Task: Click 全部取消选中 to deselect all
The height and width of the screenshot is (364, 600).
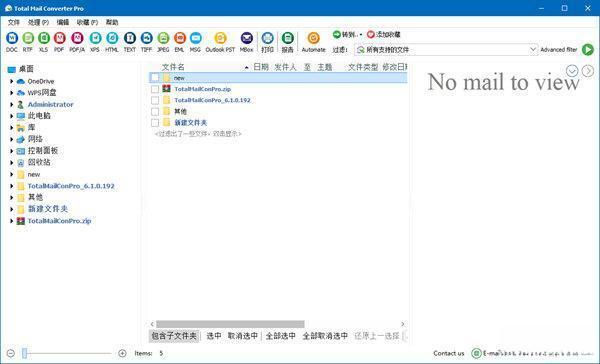Action: pos(325,336)
